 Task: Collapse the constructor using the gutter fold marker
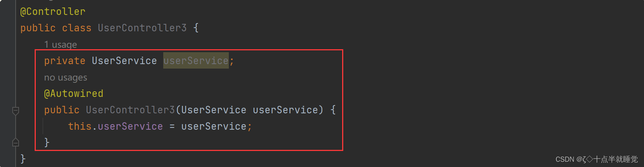16,111
